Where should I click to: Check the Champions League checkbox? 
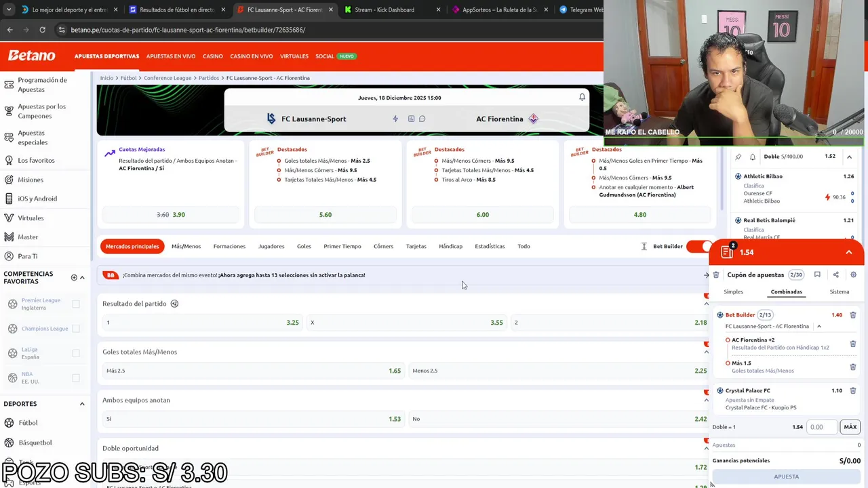(x=76, y=329)
